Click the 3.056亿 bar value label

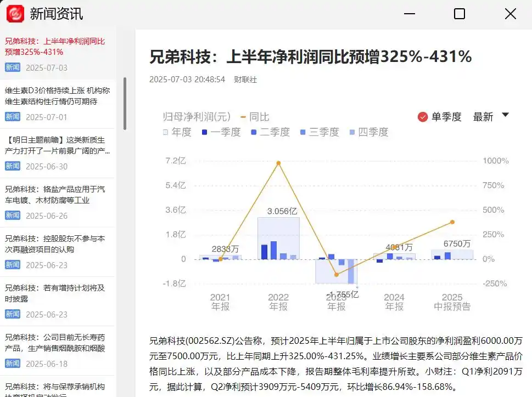[x=282, y=211]
